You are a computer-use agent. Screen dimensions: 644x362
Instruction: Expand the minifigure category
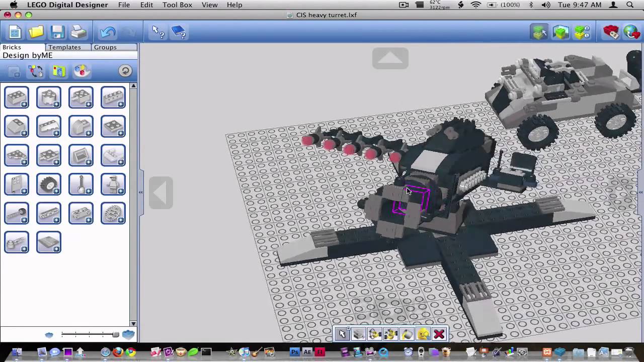coord(113,184)
